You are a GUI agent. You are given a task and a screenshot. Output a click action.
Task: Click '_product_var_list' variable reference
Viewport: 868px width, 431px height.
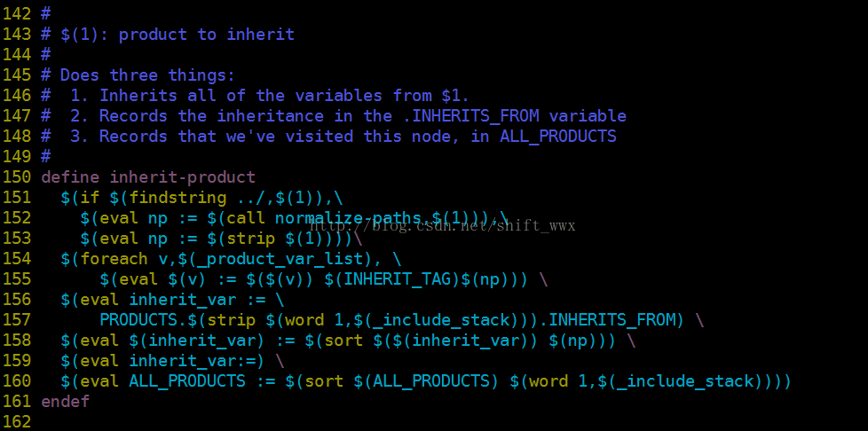click(x=280, y=259)
